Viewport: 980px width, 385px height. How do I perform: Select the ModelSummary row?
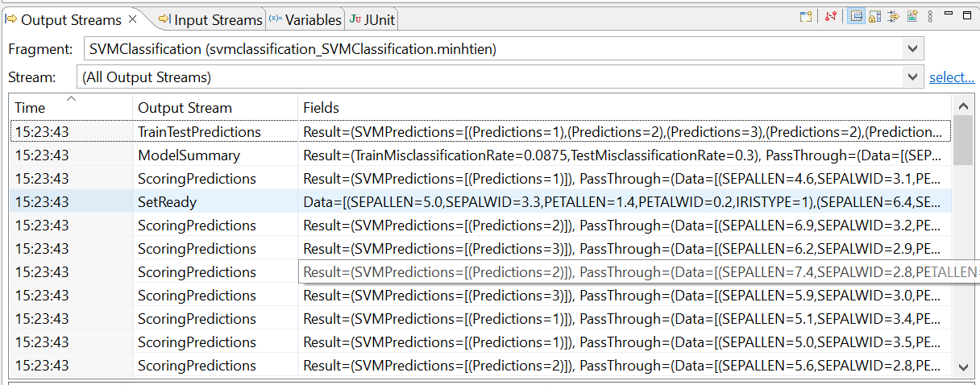189,155
